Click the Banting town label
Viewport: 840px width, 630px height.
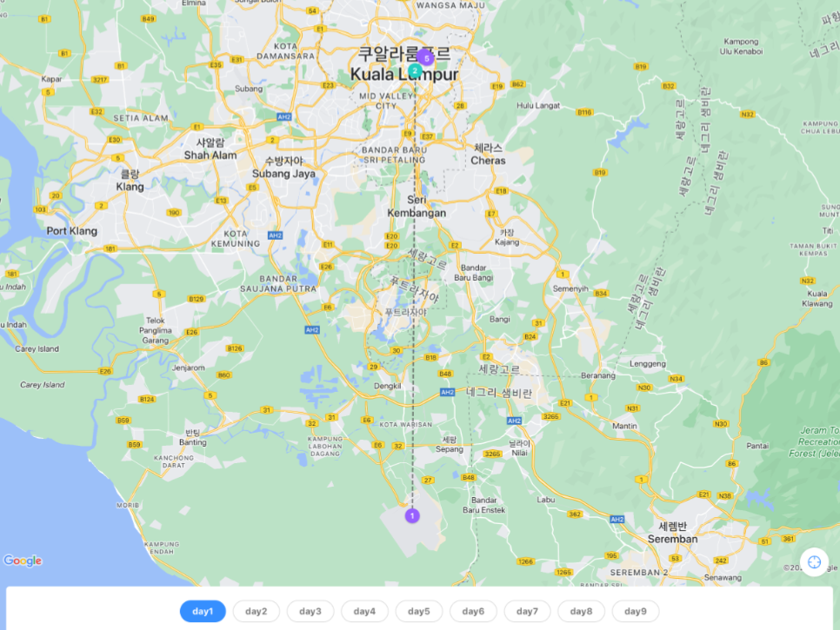click(193, 437)
